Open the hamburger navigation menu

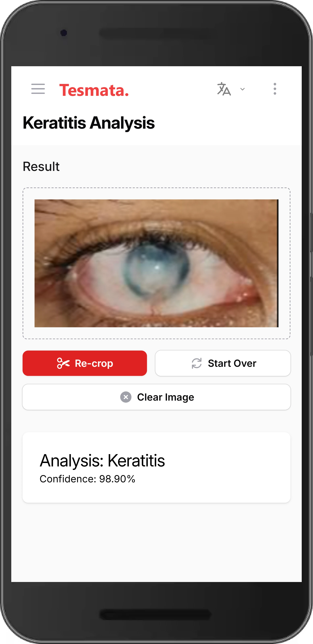point(38,89)
